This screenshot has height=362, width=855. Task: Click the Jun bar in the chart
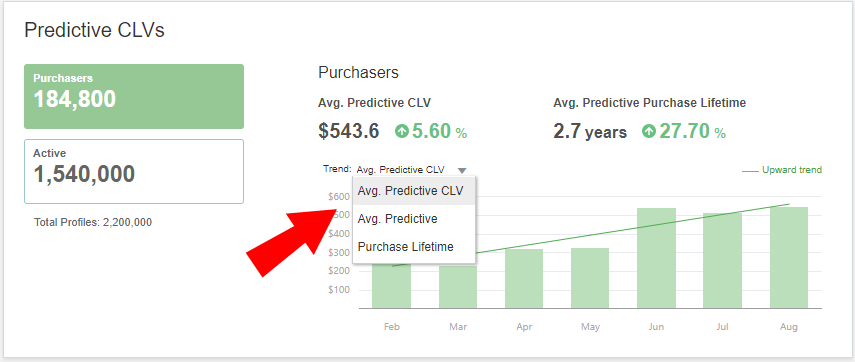tap(656, 258)
